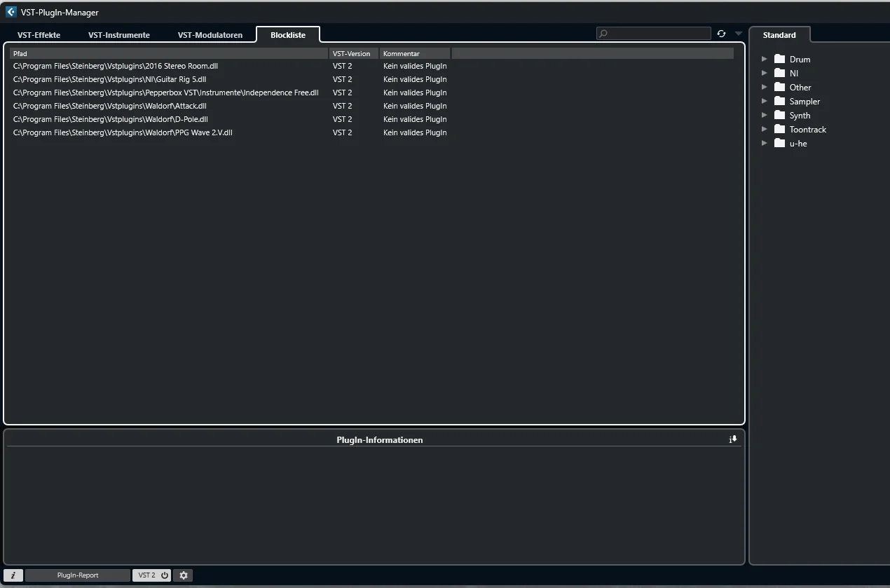The height and width of the screenshot is (588, 890).
Task: Click the info arrow icon in PlugIn-Informationen header
Action: [x=733, y=439]
